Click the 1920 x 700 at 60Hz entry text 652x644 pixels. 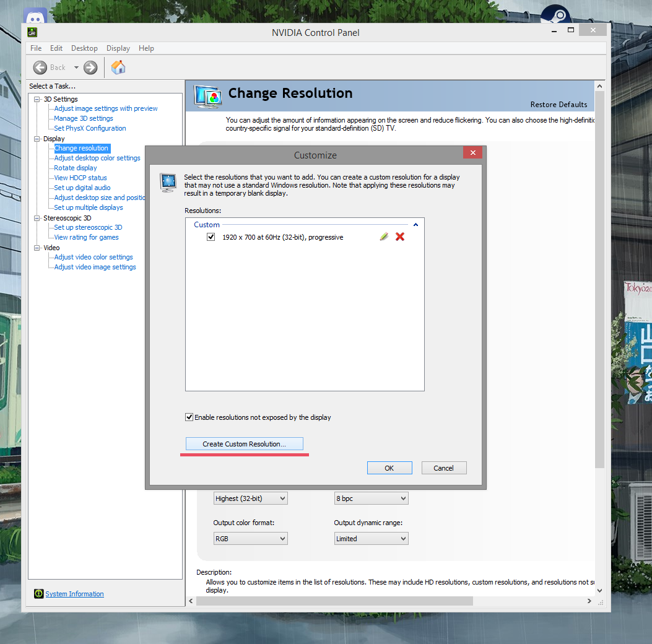283,237
